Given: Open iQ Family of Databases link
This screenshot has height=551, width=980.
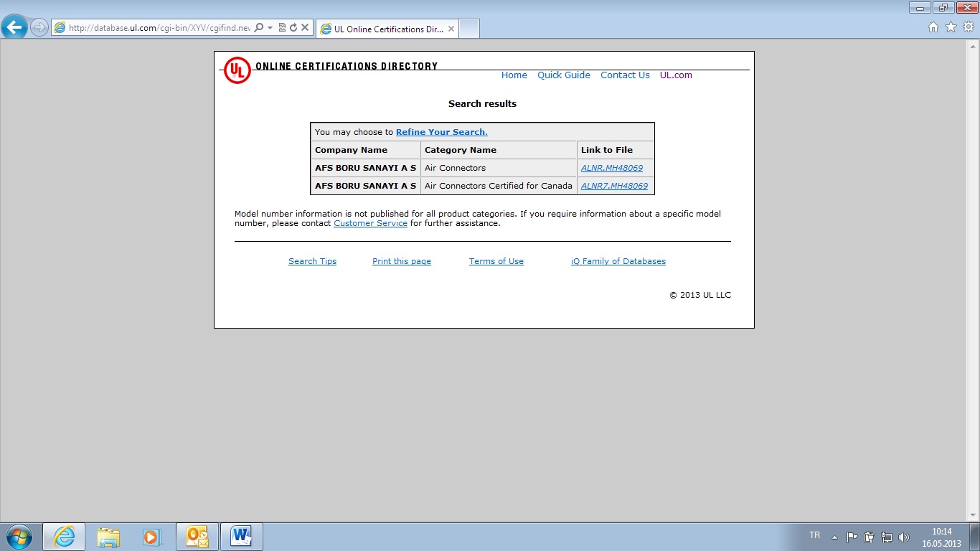Looking at the screenshot, I should pos(618,261).
